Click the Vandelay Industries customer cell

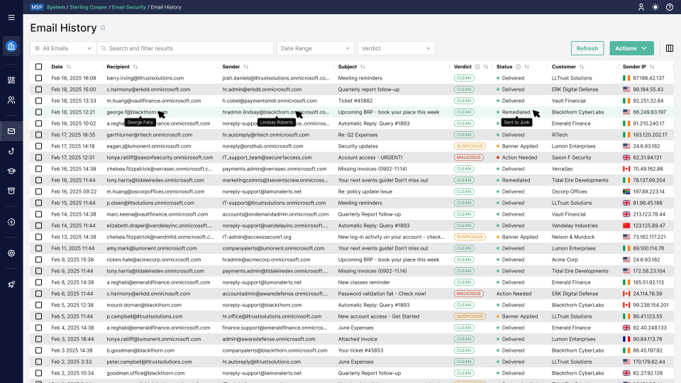(x=575, y=226)
